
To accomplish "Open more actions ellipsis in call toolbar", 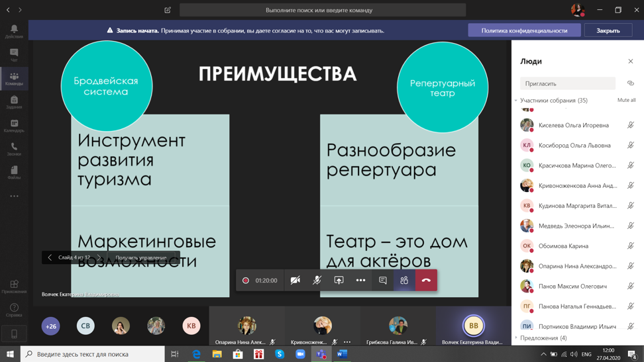I will 360,281.
